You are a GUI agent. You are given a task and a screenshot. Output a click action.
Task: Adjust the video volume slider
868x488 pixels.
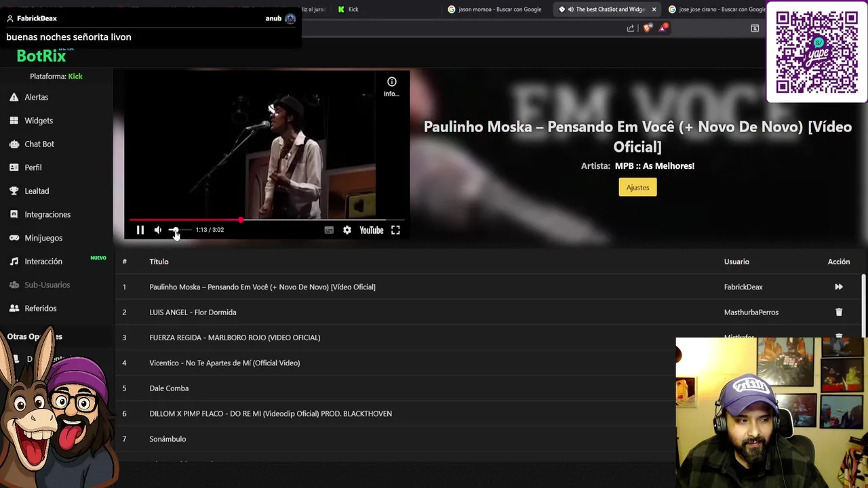179,230
